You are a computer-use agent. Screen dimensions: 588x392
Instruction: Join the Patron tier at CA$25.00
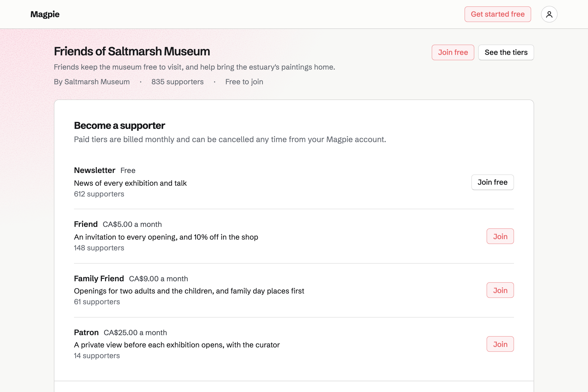500,344
